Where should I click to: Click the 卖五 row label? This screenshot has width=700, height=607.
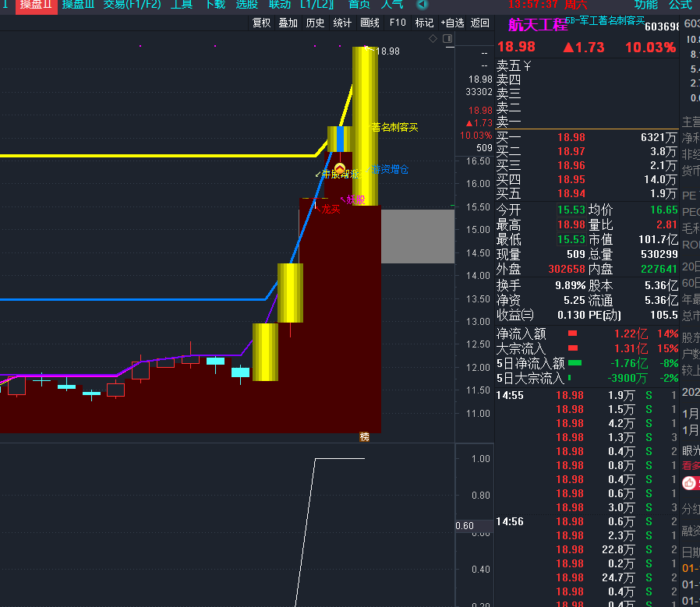508,66
